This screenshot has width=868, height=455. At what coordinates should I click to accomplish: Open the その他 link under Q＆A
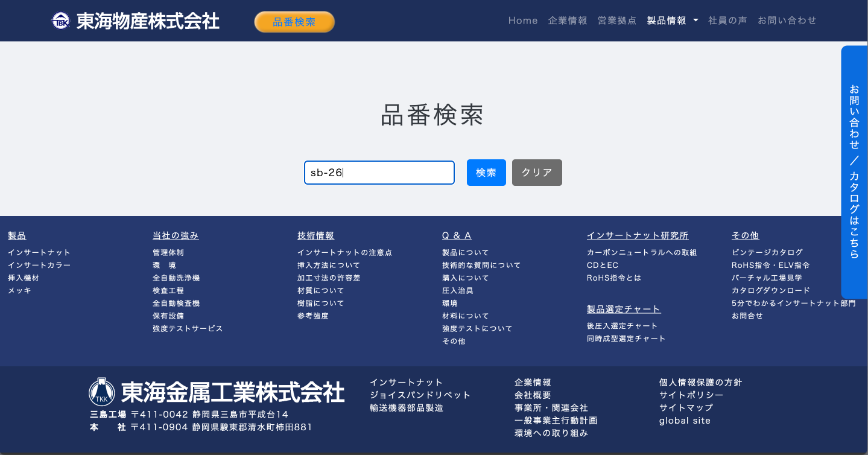pos(454,342)
